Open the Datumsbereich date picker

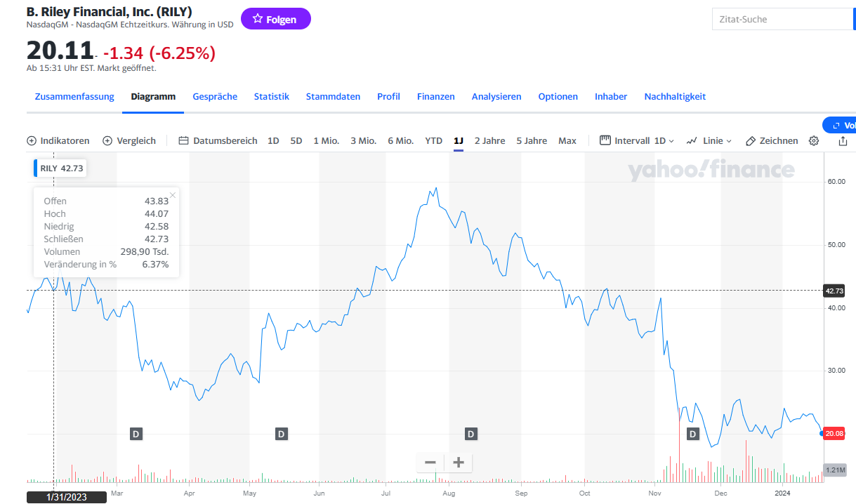pyautogui.click(x=218, y=140)
